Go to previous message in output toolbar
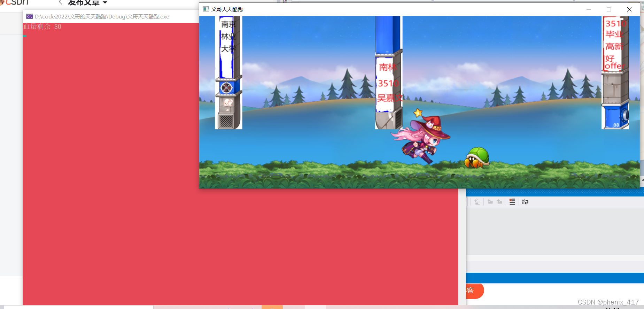This screenshot has height=309, width=644. coord(490,202)
